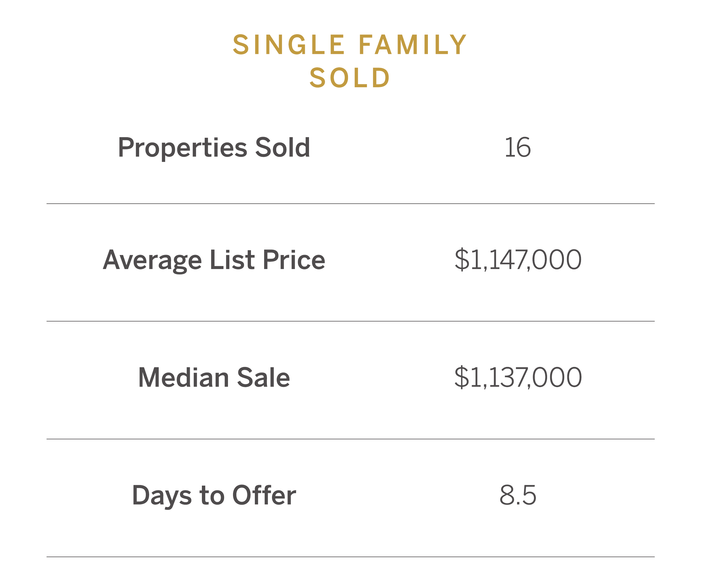This screenshot has height=588, width=701.
Task: Click the divider line under Average List Price
Action: [x=350, y=321]
